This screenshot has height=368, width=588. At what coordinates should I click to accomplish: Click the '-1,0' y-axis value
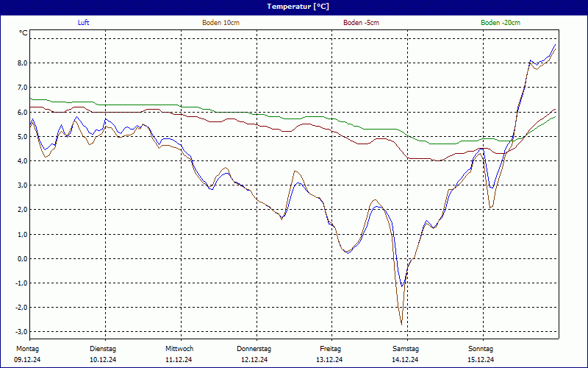click(x=23, y=283)
